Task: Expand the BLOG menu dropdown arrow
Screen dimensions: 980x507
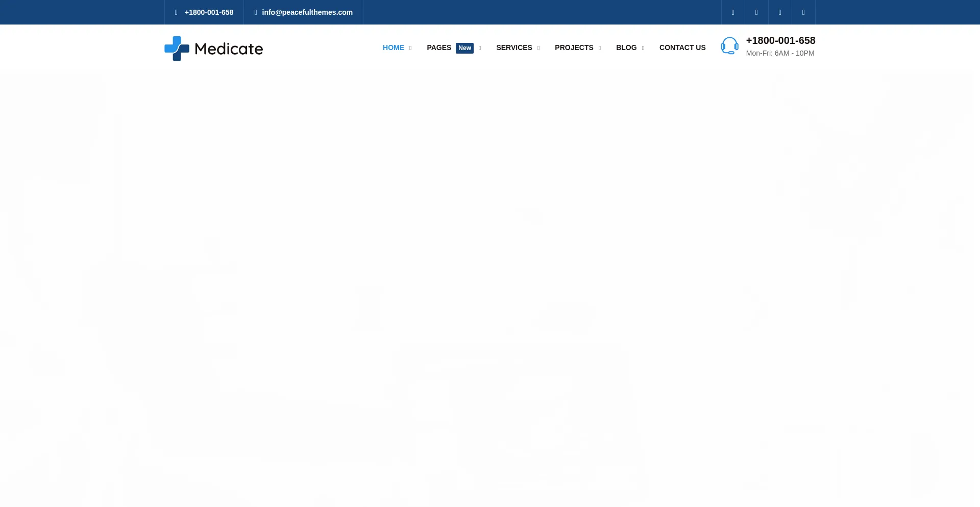Action: [x=643, y=48]
